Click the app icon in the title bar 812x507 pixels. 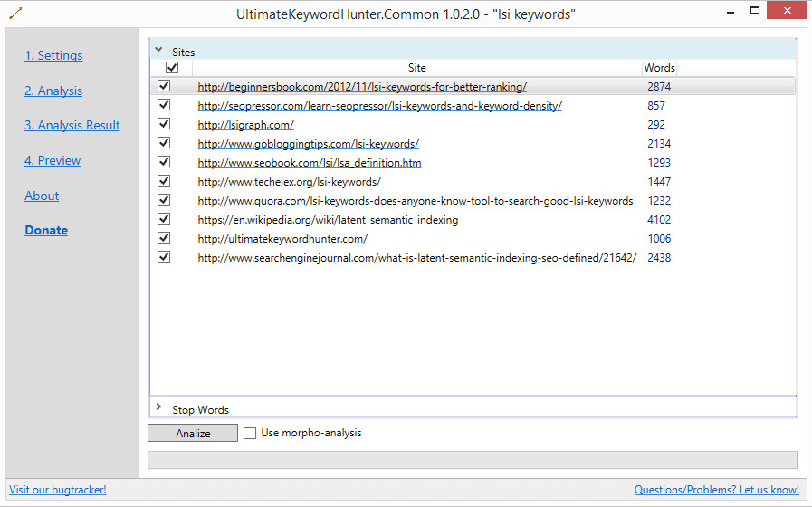[15, 14]
